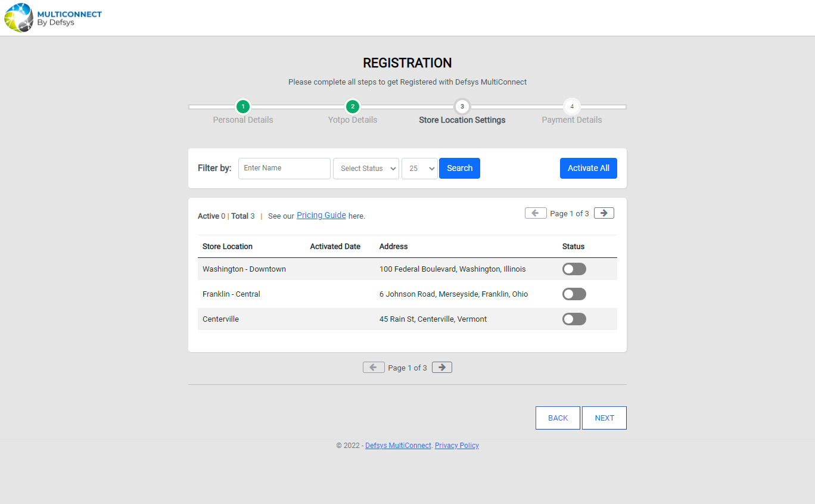Open the Select Status dropdown
Viewport: 815px width, 504px height.
366,168
